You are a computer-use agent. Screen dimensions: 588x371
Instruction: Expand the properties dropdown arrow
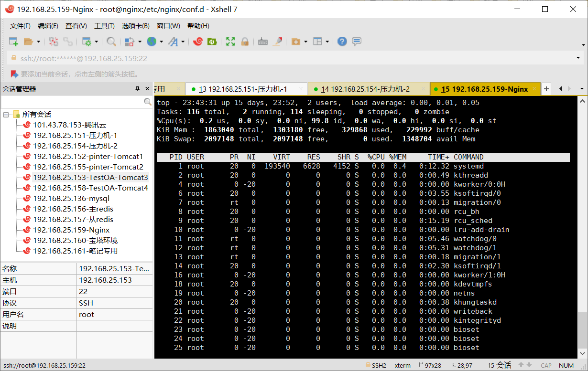(x=96, y=42)
